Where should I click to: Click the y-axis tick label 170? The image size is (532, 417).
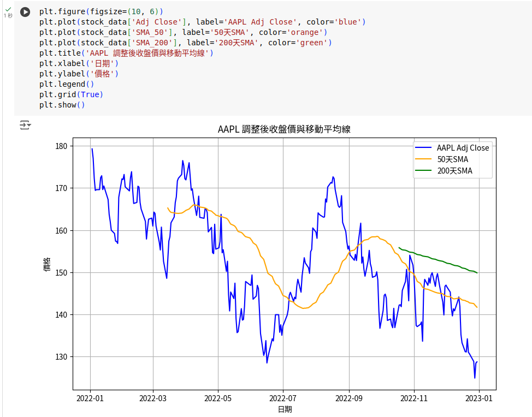coord(61,188)
